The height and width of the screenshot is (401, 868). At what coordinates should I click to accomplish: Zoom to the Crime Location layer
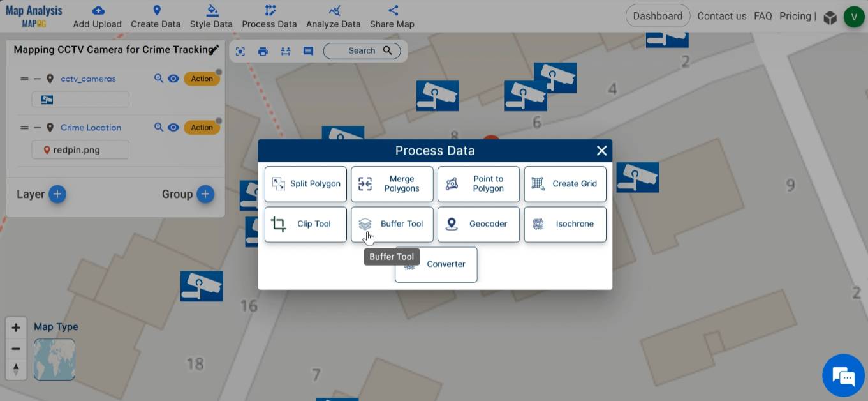(159, 127)
